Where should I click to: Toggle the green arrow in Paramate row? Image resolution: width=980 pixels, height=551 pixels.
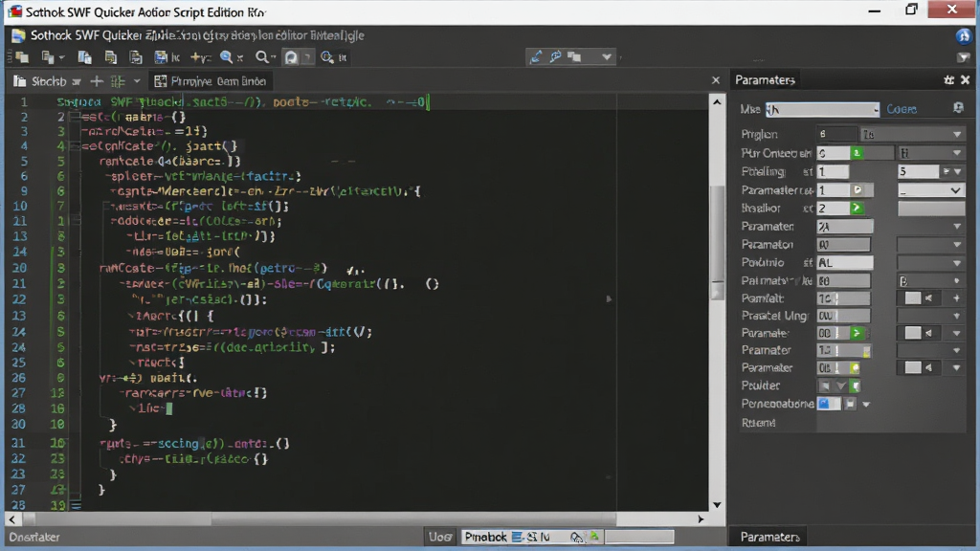click(857, 334)
